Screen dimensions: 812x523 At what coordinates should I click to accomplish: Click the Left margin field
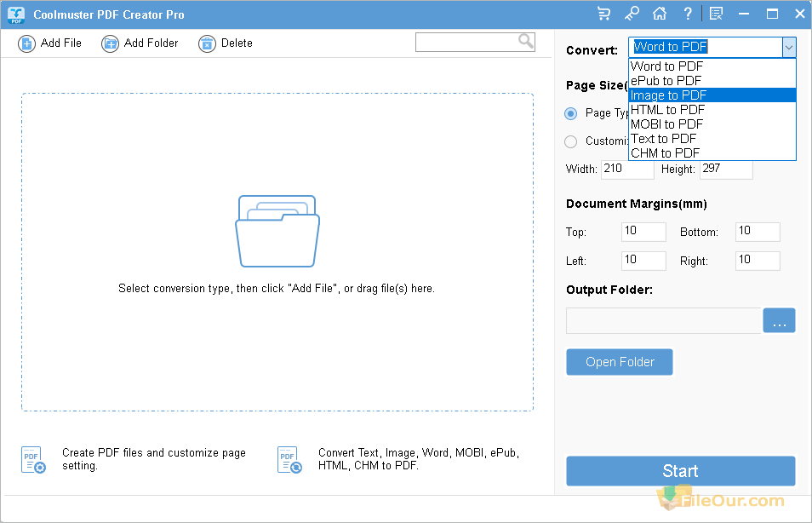pos(643,261)
